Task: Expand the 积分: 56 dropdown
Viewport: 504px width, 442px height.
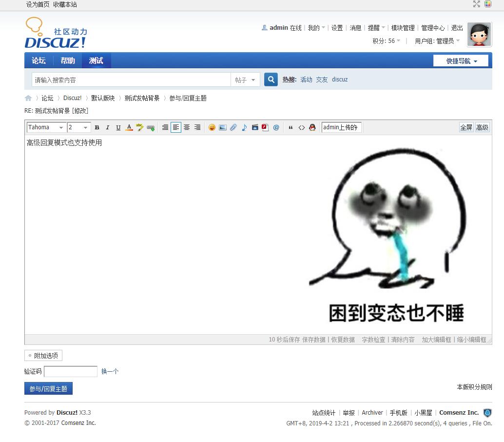Action: pyautogui.click(x=386, y=41)
